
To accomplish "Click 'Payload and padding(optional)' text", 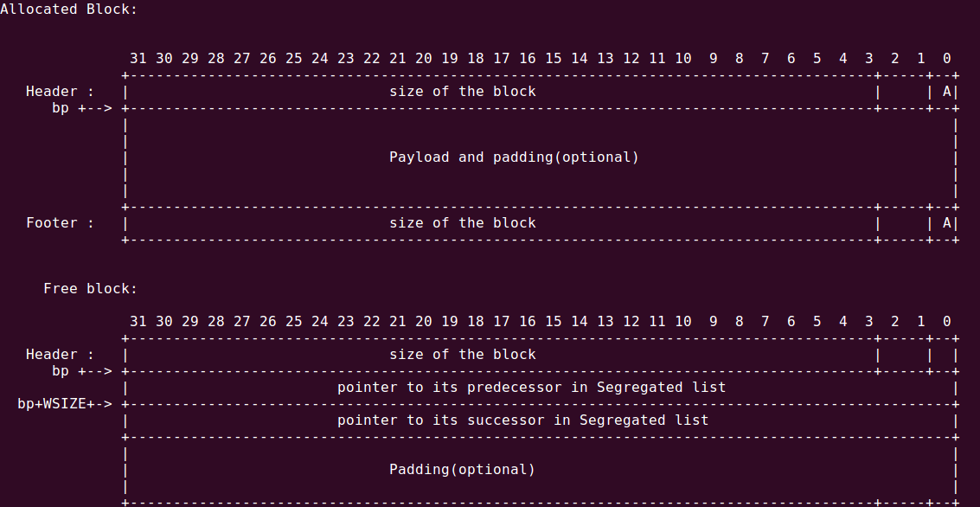I will click(515, 157).
